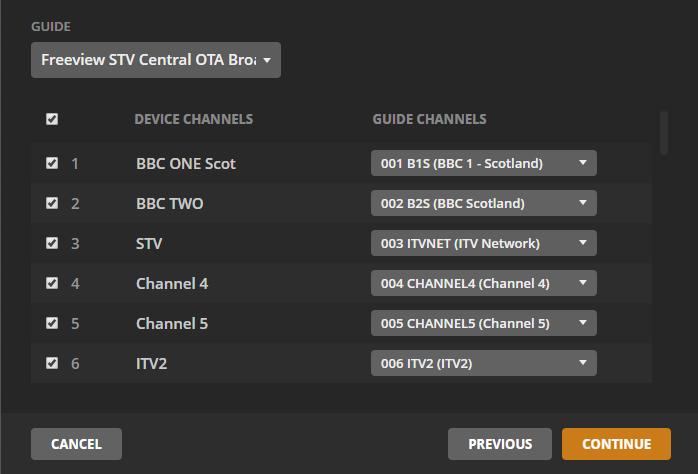Open the 003 ITVNET guide channel dropdown
Image resolution: width=698 pixels, height=474 pixels.
[484, 243]
